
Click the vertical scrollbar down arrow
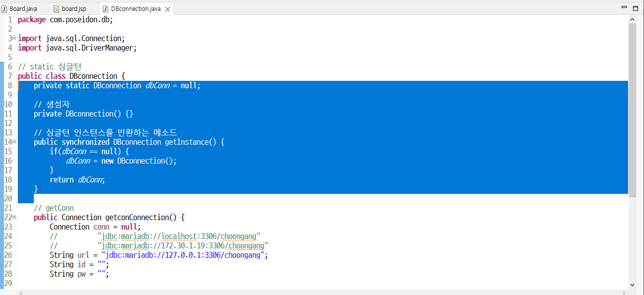point(633,285)
